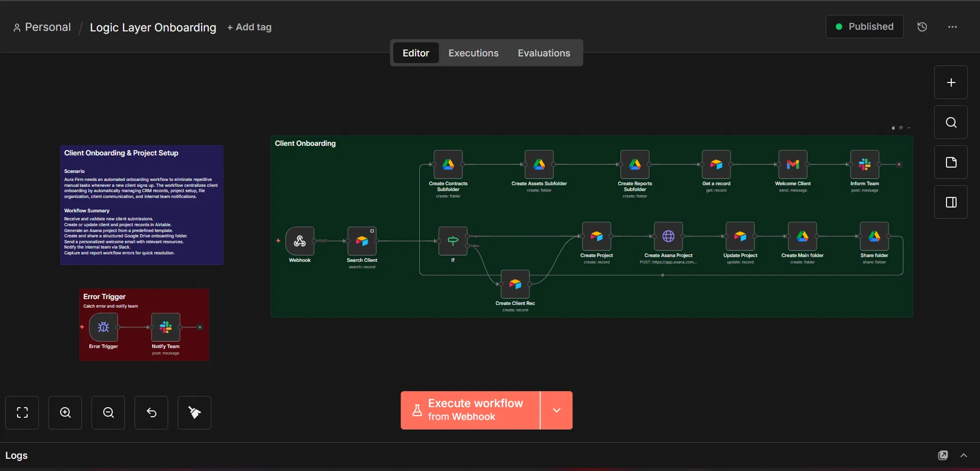This screenshot has width=980, height=471.
Task: Open the Notify Team Slack node
Action: pos(165,327)
